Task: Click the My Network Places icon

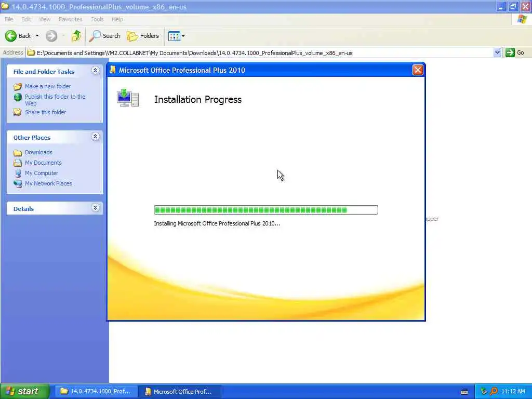Action: point(18,183)
